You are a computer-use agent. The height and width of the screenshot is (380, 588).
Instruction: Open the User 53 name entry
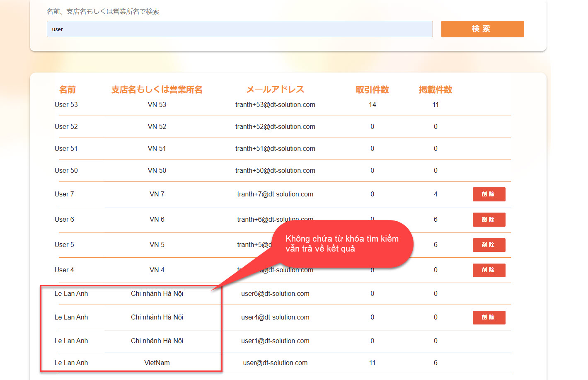coord(66,105)
